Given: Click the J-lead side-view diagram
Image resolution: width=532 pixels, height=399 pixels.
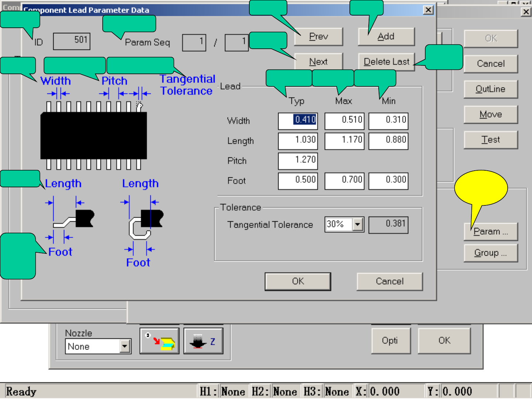Looking at the screenshot, I should coord(146,224).
